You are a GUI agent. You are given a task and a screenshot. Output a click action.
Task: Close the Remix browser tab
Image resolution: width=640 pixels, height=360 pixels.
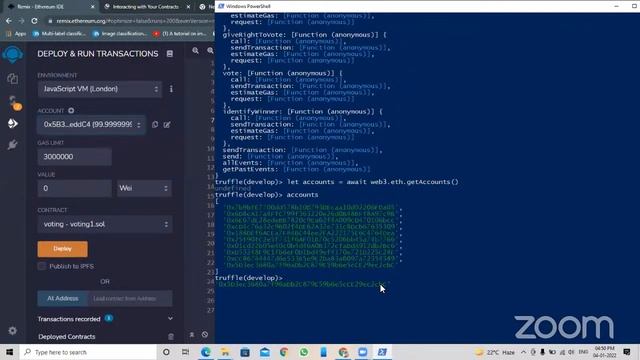tap(93, 7)
